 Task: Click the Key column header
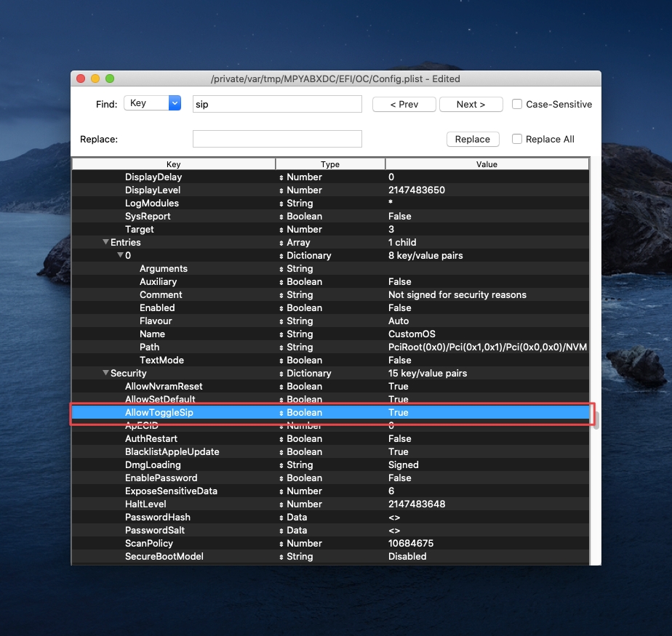173,164
